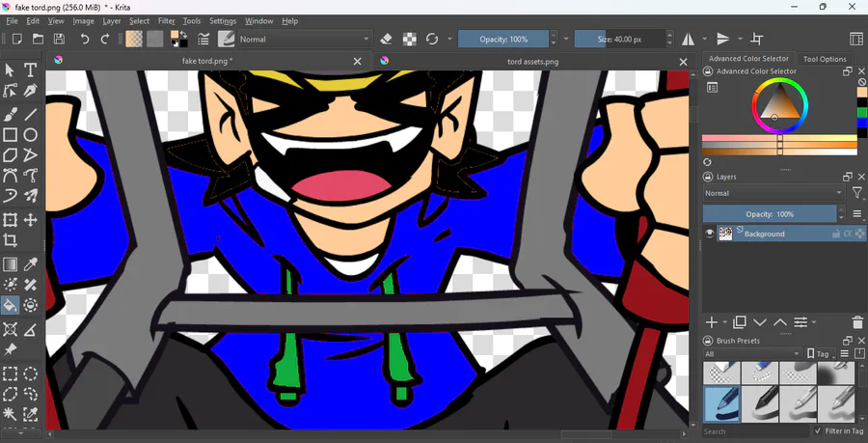Choose the Freehand Brush tool
Image resolution: width=868 pixels, height=443 pixels.
pos(10,115)
